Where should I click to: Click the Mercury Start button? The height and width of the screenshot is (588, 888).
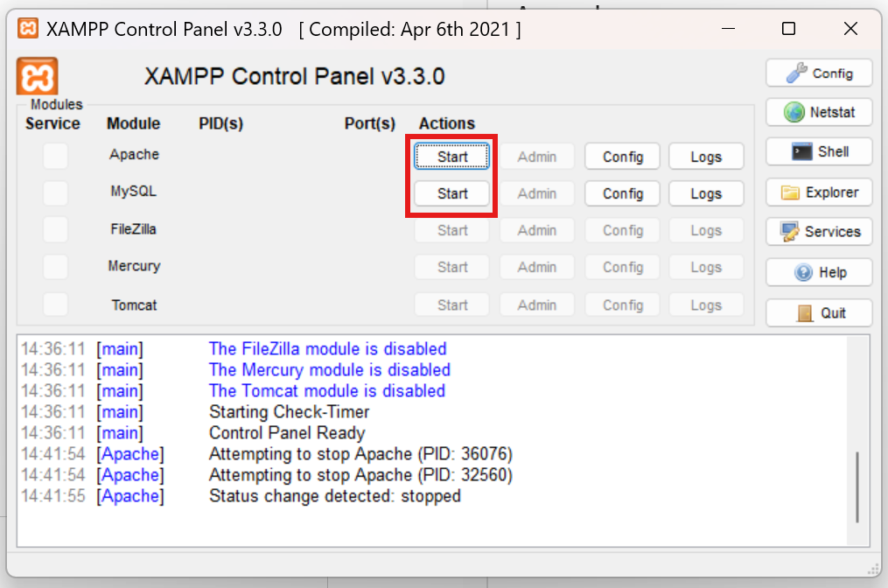452,267
